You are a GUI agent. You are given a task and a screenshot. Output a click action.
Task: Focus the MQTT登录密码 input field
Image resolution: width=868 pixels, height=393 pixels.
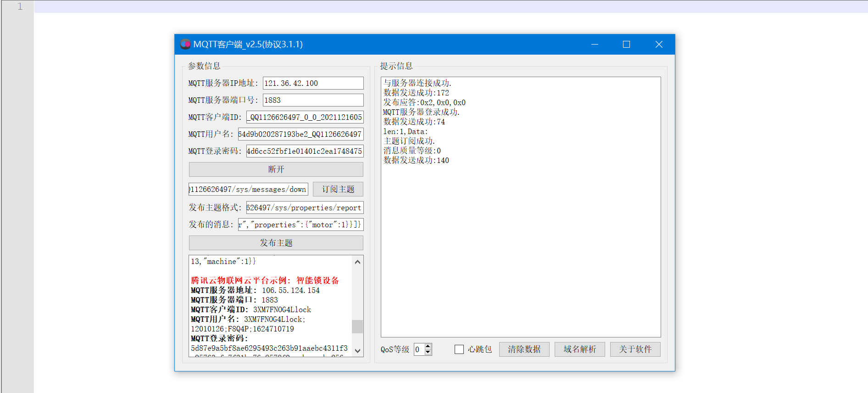(x=305, y=151)
